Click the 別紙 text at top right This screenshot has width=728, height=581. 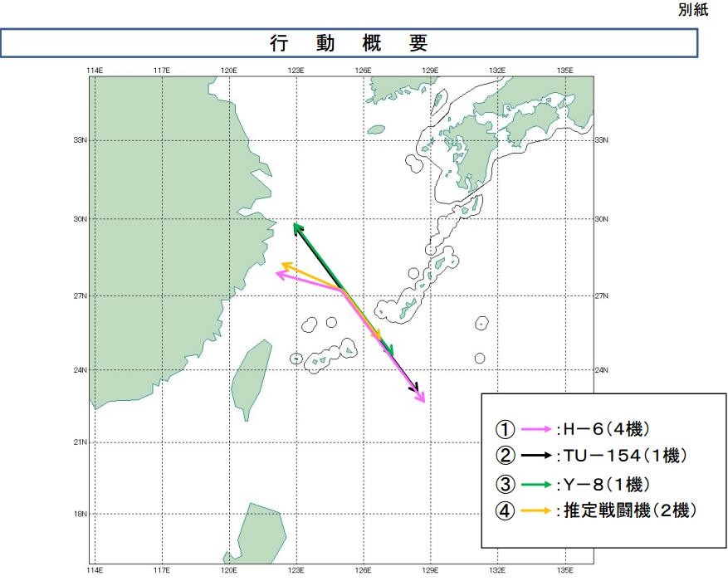point(693,11)
